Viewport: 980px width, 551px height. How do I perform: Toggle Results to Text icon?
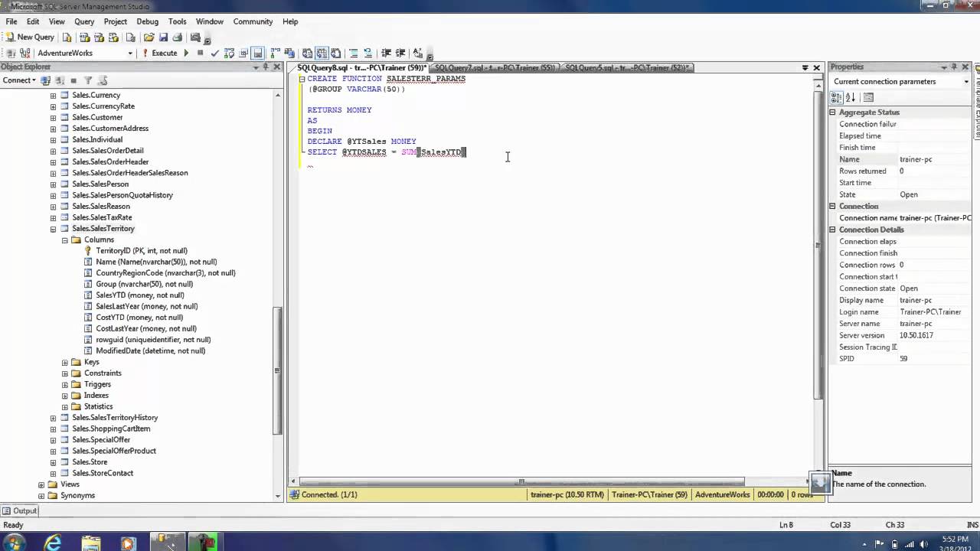pos(307,53)
